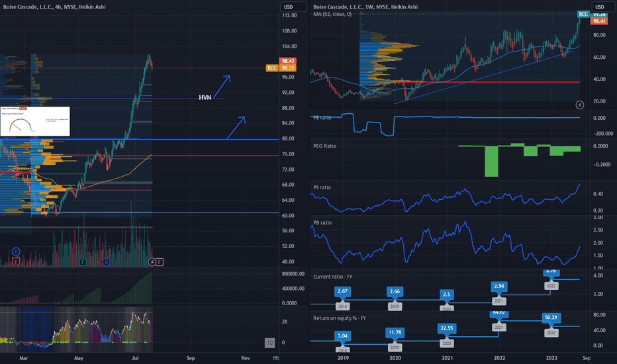Click the 2018 fiscal year tag under 2.67
Screen dimensions: 617x364
(x=342, y=306)
